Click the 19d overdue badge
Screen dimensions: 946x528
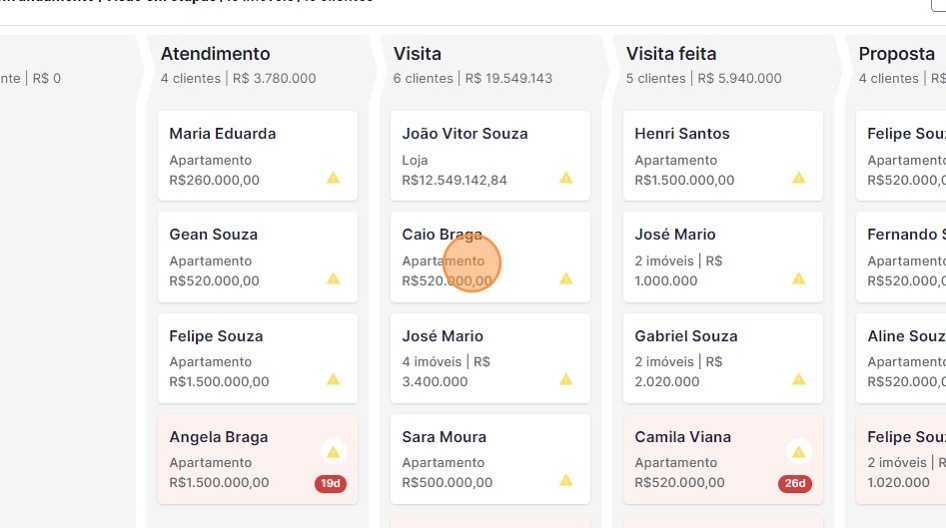pos(330,484)
